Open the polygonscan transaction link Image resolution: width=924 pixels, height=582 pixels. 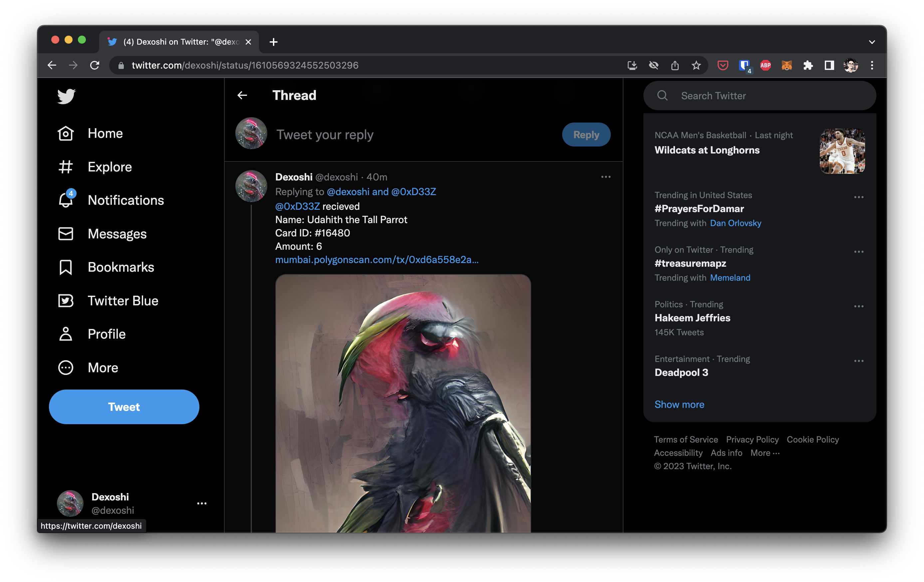[x=377, y=260]
